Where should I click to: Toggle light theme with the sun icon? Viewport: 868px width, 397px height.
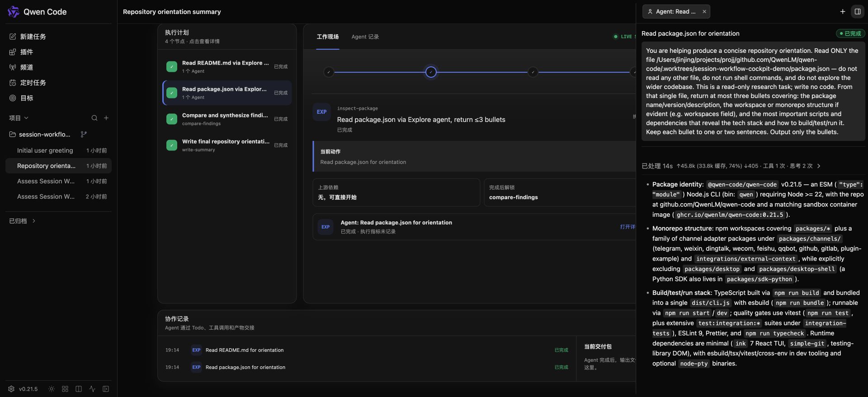52,389
